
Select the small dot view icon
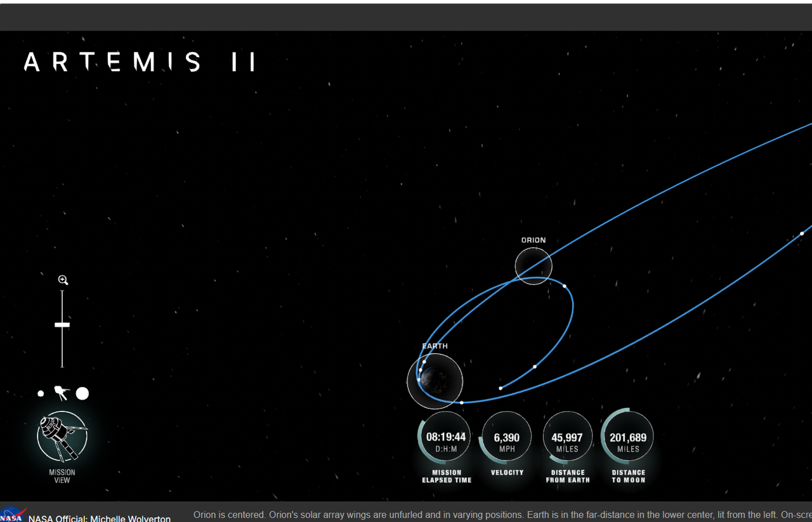[x=41, y=394]
